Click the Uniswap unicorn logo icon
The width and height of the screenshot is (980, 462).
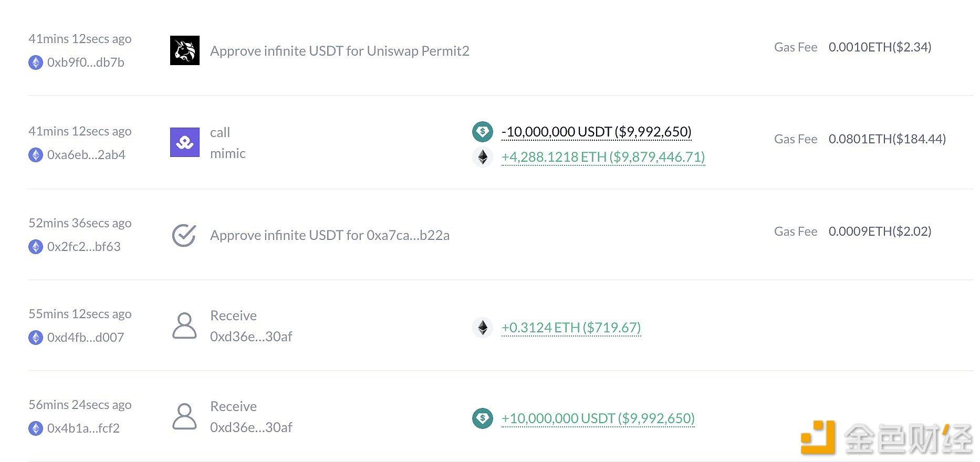pyautogui.click(x=184, y=50)
